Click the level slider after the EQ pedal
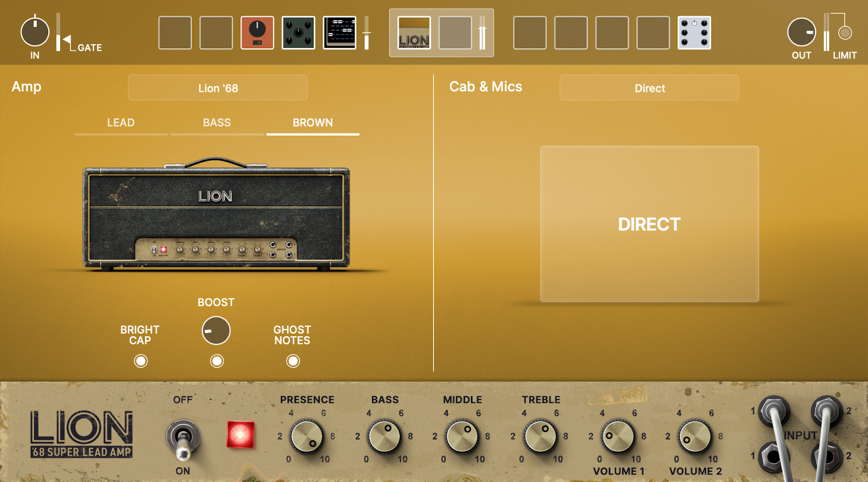This screenshot has width=868, height=482. tap(367, 33)
